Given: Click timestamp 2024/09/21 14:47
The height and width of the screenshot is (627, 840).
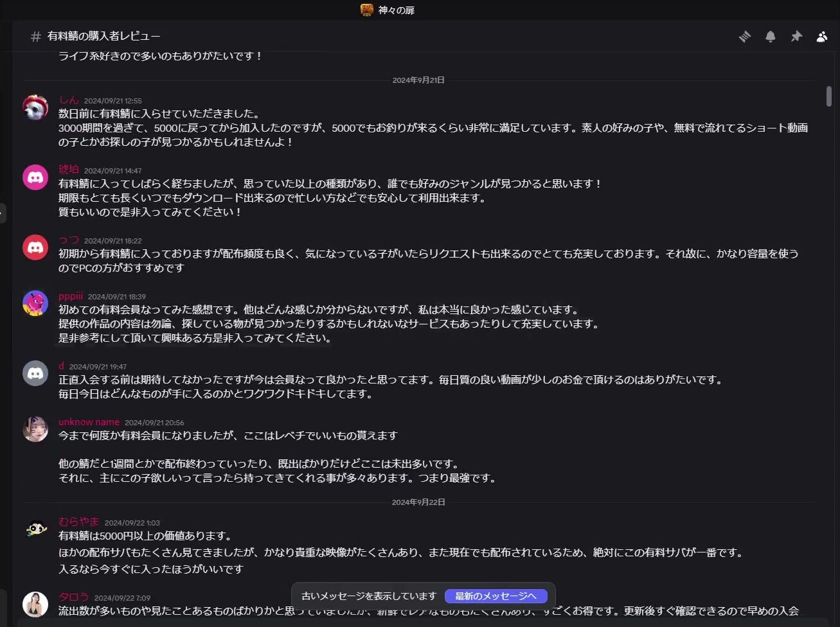Looking at the screenshot, I should 113,171.
